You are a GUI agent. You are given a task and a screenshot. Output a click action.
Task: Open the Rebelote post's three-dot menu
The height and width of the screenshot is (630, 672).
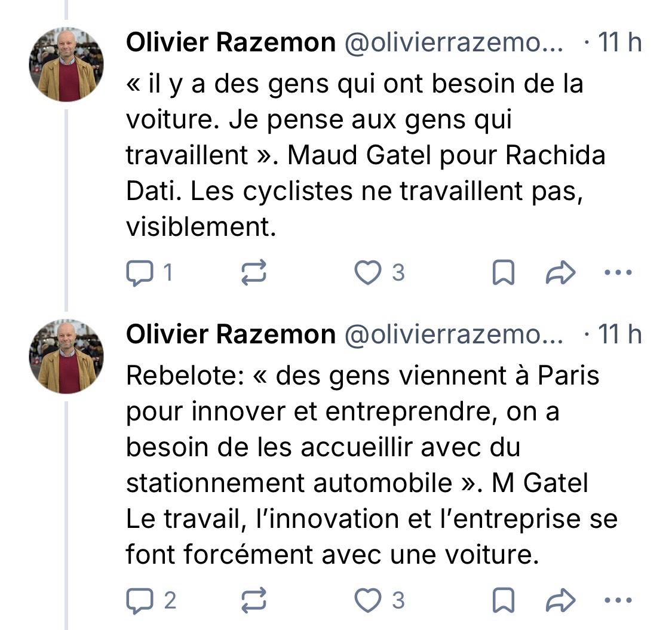pos(618,601)
